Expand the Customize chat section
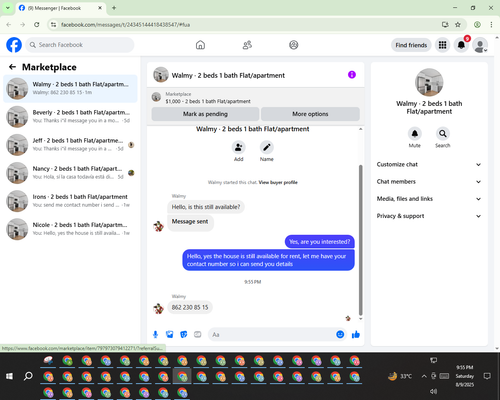 point(429,164)
